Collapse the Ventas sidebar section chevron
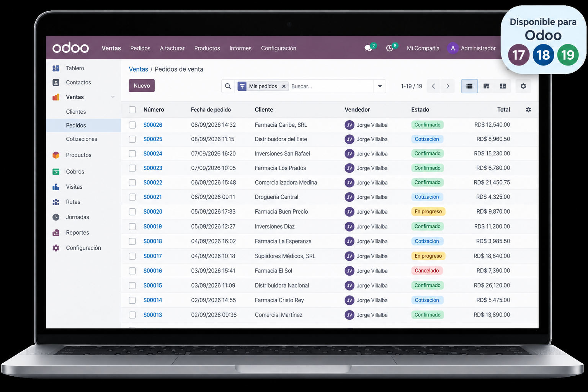Viewport: 588px width, 392px height. pos(113,97)
